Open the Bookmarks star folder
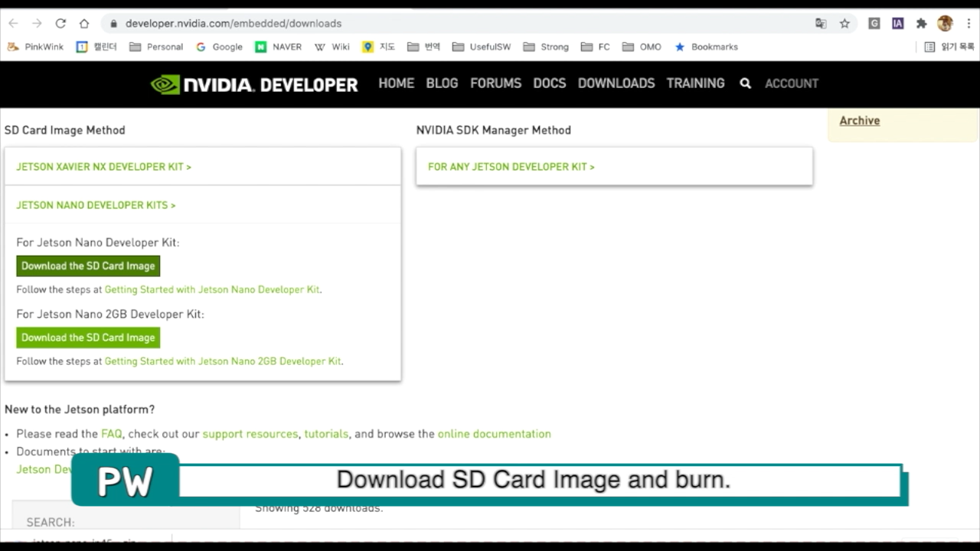Screen dimensions: 980x551 (706, 47)
